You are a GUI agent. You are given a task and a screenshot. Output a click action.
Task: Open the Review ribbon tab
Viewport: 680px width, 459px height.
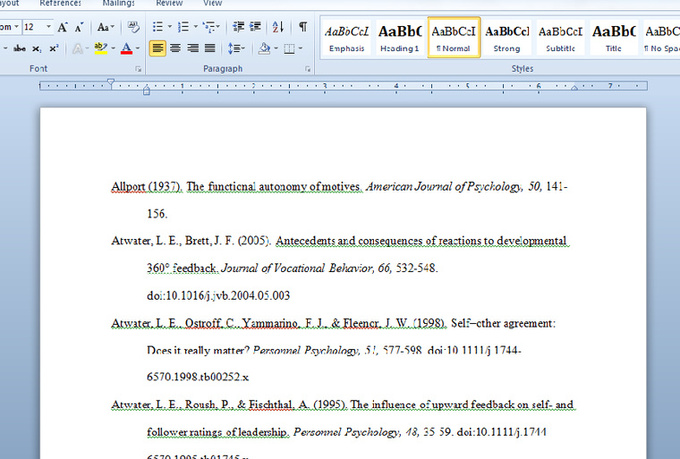coord(169,3)
